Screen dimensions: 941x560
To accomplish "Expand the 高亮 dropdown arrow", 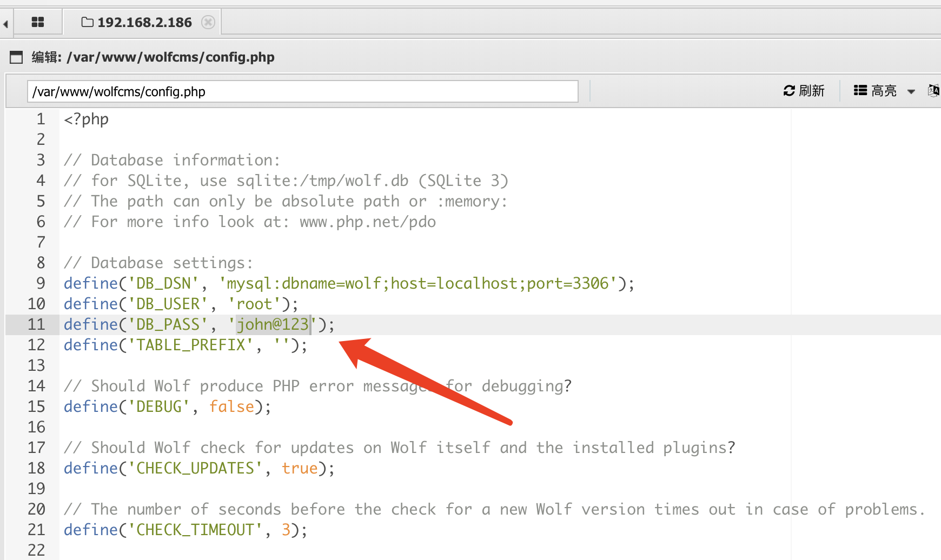I will (x=911, y=91).
